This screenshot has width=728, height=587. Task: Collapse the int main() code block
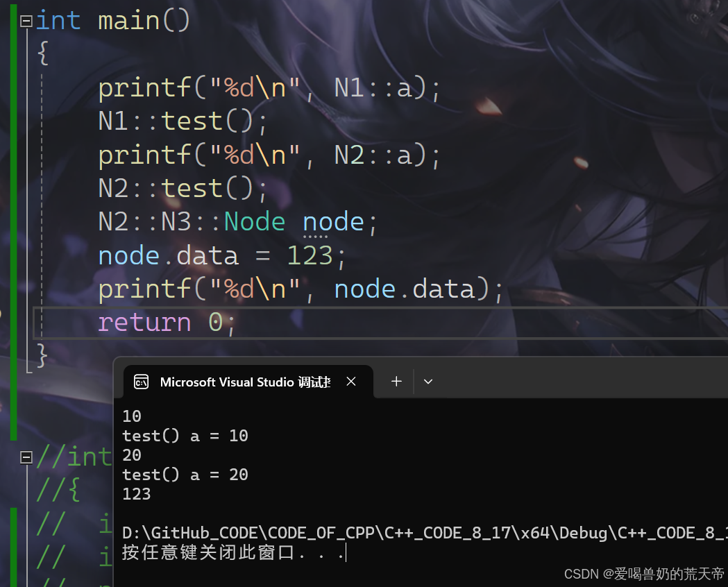coord(26,21)
